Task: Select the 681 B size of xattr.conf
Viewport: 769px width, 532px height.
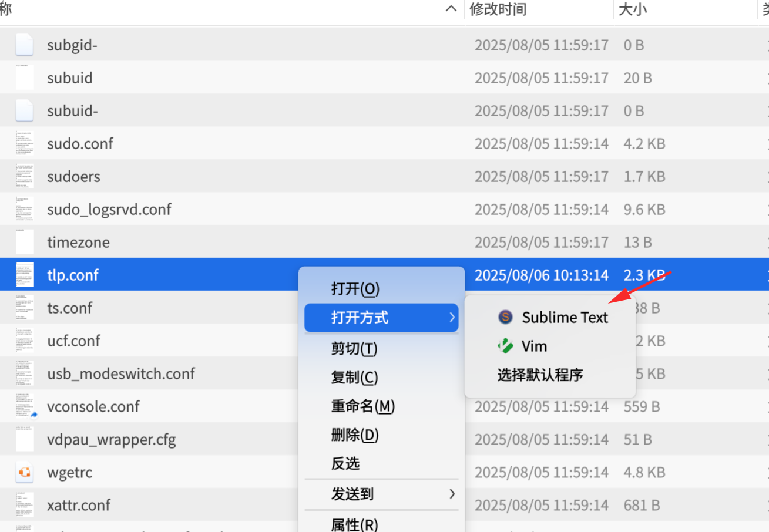Action: pyautogui.click(x=642, y=506)
